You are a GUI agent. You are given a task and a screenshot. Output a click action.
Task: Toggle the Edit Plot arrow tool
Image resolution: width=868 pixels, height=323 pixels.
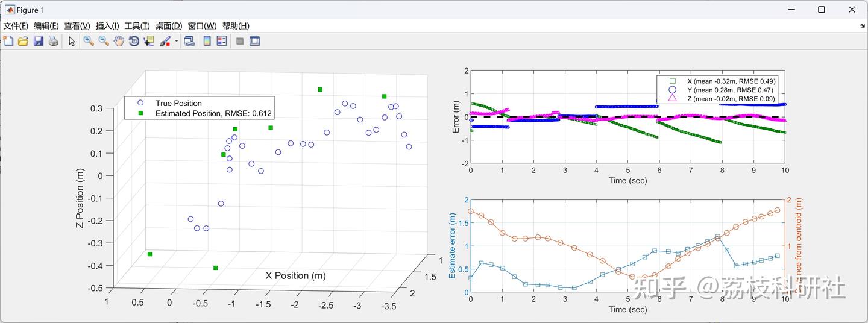(x=72, y=41)
